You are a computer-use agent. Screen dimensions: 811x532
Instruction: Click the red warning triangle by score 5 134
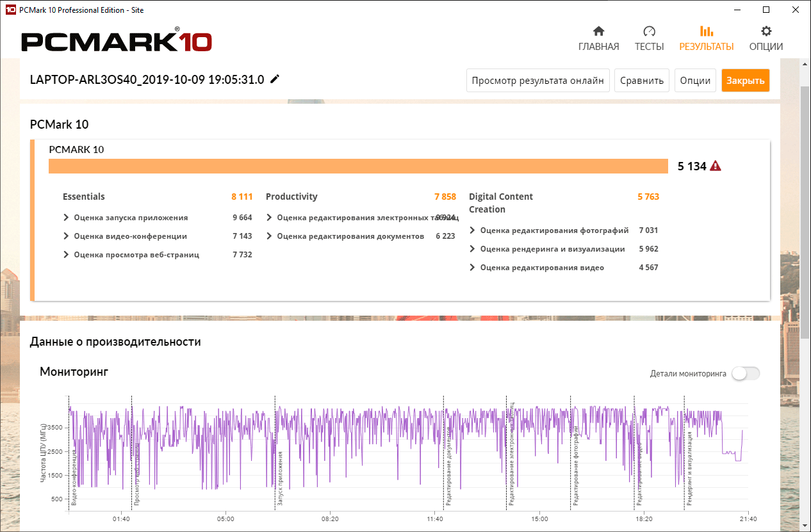[x=716, y=166]
